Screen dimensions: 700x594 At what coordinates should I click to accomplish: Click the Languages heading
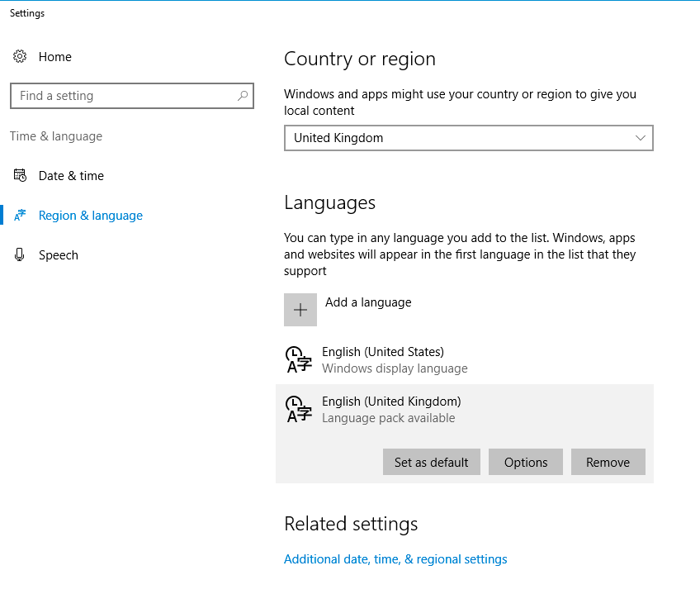pos(330,203)
